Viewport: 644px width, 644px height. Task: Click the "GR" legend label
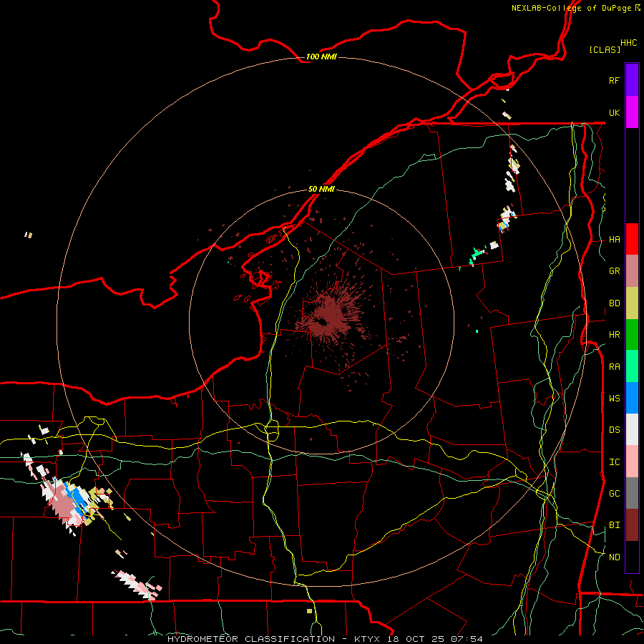point(615,271)
